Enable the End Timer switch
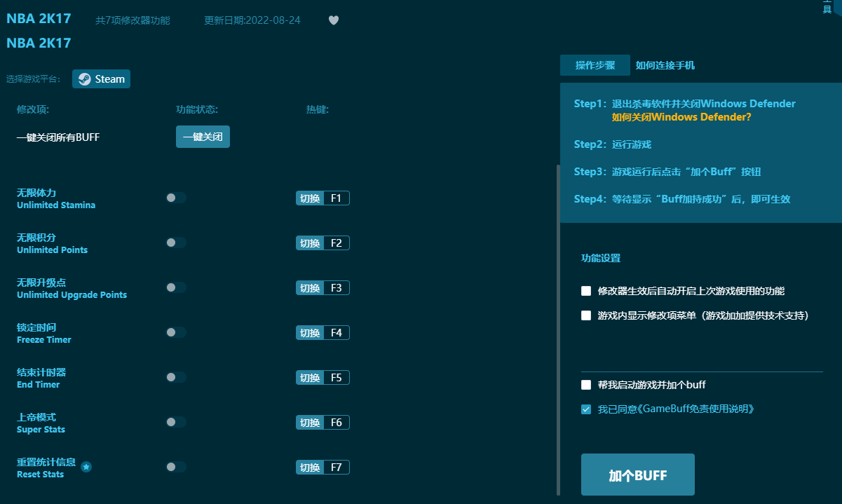The height and width of the screenshot is (504, 842). 176,377
